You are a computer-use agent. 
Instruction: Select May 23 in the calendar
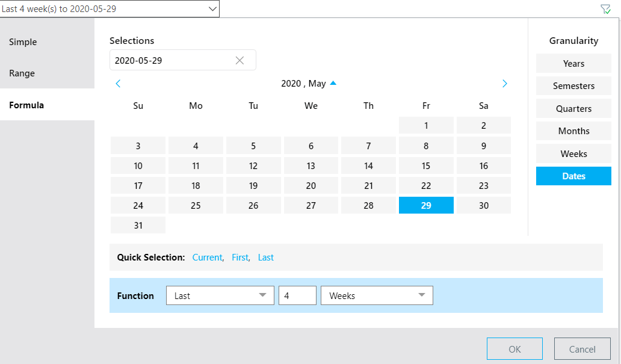pos(484,185)
